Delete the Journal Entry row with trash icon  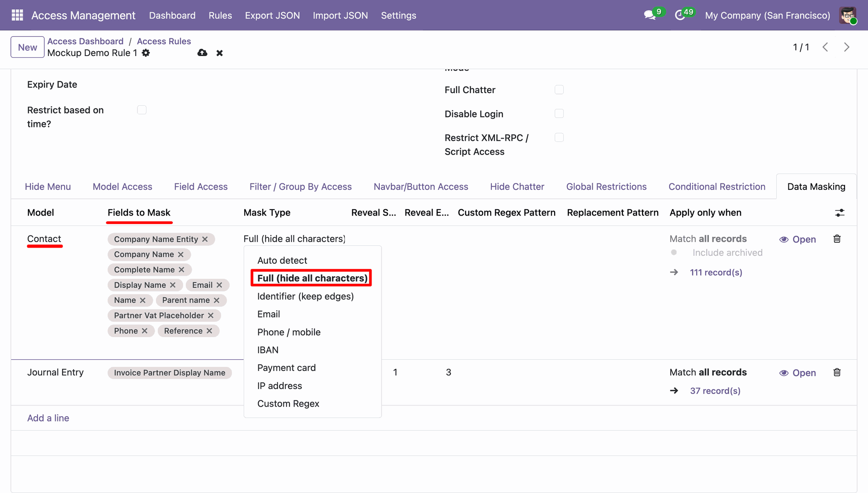pyautogui.click(x=837, y=372)
